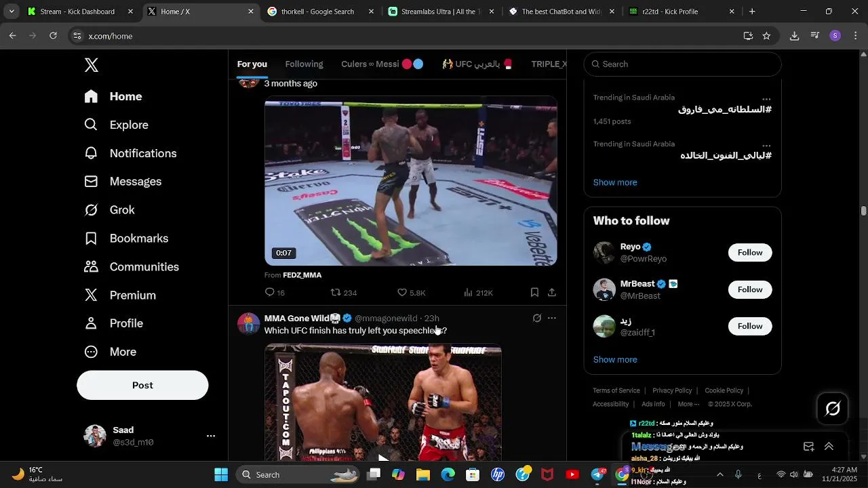
Task: Open Premium from the sidebar
Action: (x=120, y=296)
